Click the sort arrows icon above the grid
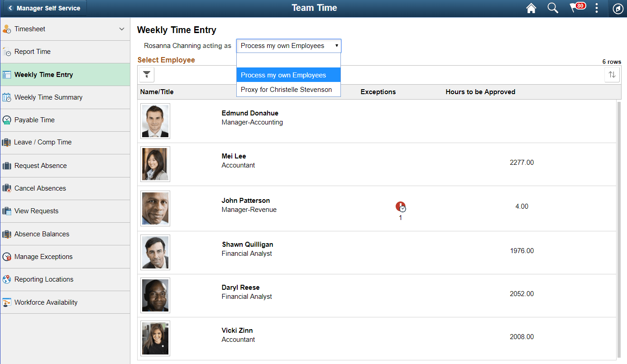This screenshot has height=364, width=627. point(612,74)
